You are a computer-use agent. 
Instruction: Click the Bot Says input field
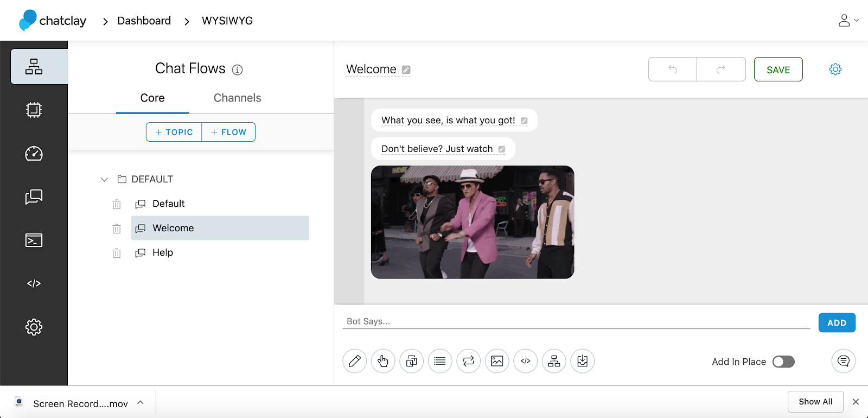point(576,321)
